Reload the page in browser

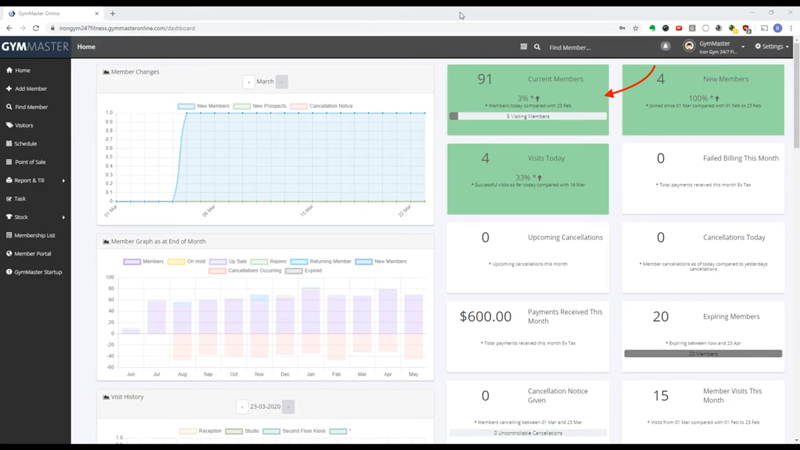[36, 28]
